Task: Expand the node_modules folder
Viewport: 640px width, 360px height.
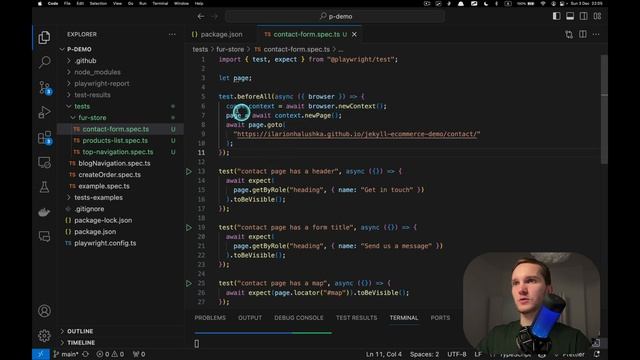Action: pyautogui.click(x=97, y=72)
